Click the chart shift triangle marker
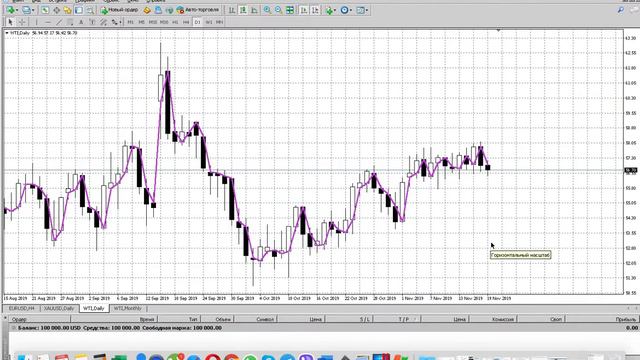This screenshot has height=360, width=640. point(498,30)
